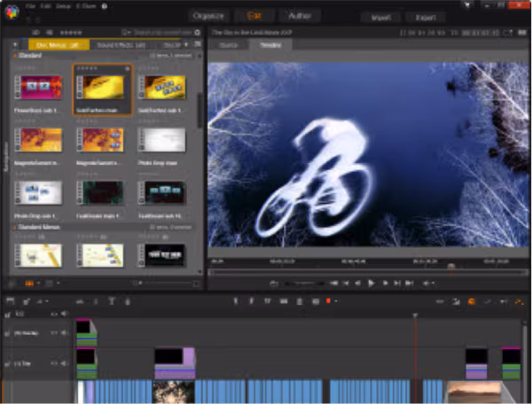Click the shuttle speed slider in player

pyautogui.click(x=303, y=284)
